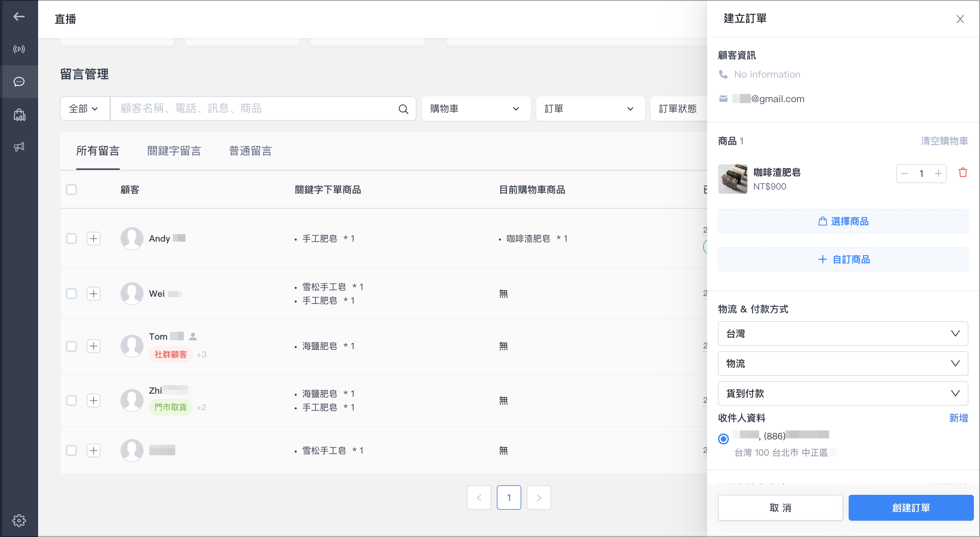The width and height of the screenshot is (980, 537).
Task: Decrease 咖啡渣肥皂 quantity with minus
Action: click(905, 174)
